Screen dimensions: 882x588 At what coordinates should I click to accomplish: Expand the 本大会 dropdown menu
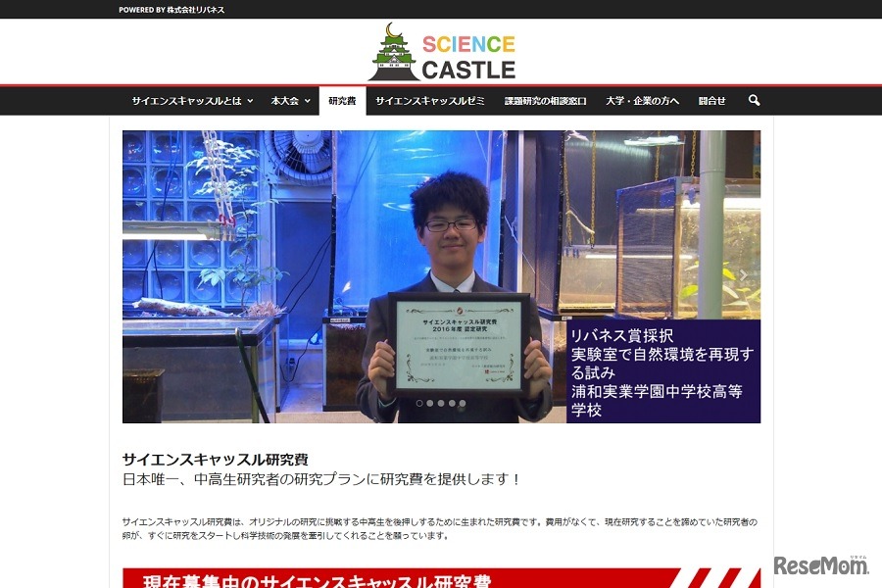[x=290, y=100]
